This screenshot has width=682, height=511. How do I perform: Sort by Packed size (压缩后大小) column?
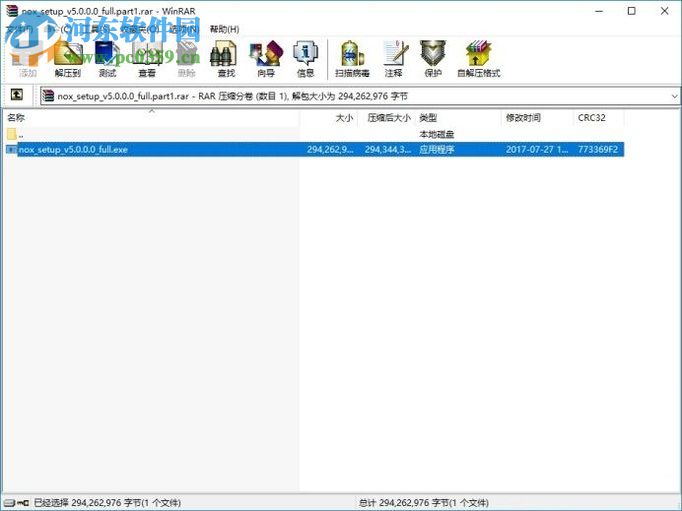[x=387, y=118]
